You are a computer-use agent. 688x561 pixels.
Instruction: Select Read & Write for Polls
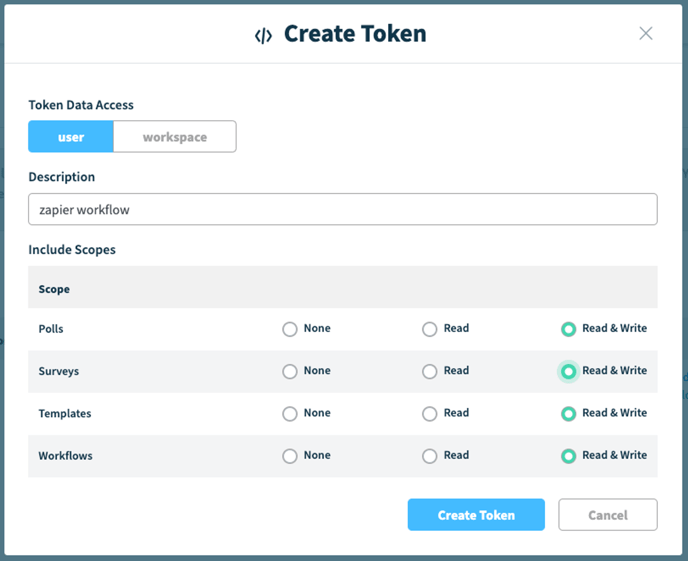[x=569, y=329]
